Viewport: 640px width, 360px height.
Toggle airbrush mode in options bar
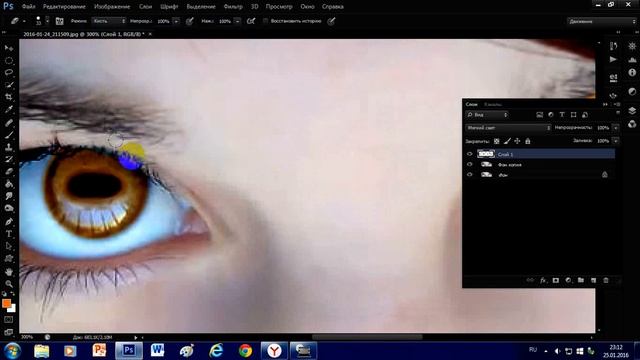251,21
